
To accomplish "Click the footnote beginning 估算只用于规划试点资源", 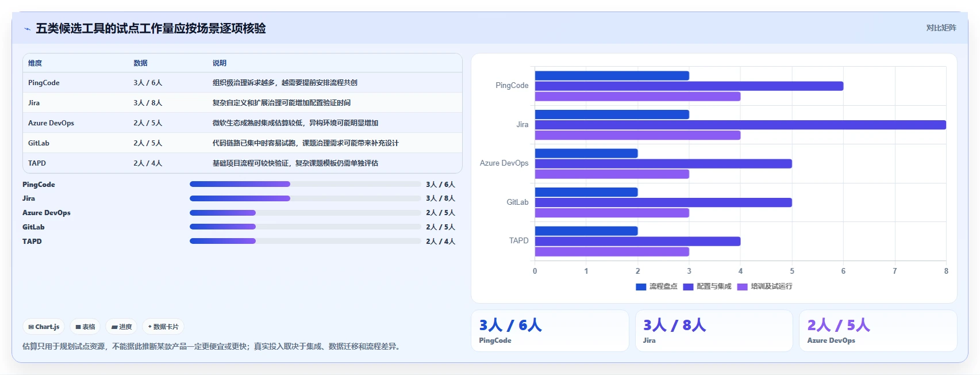I will (212, 346).
